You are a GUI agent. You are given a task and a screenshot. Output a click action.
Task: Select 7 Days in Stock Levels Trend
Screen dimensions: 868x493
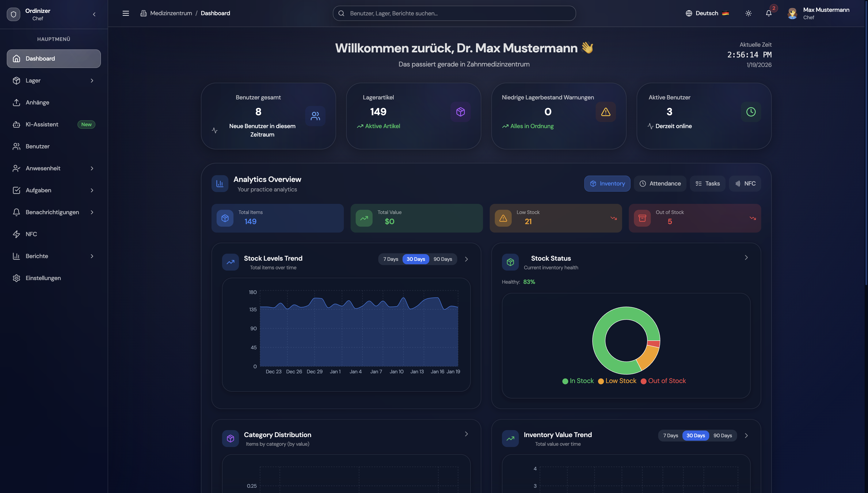391,259
